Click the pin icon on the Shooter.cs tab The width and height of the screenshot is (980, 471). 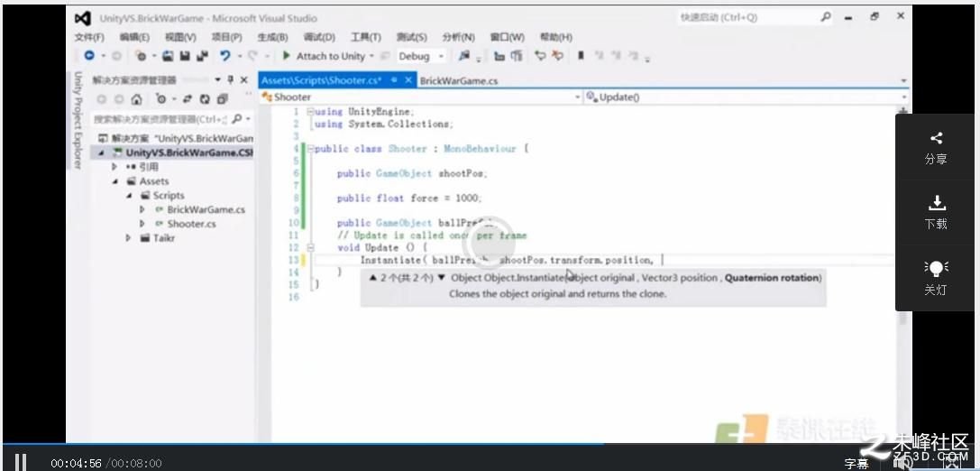(x=394, y=80)
